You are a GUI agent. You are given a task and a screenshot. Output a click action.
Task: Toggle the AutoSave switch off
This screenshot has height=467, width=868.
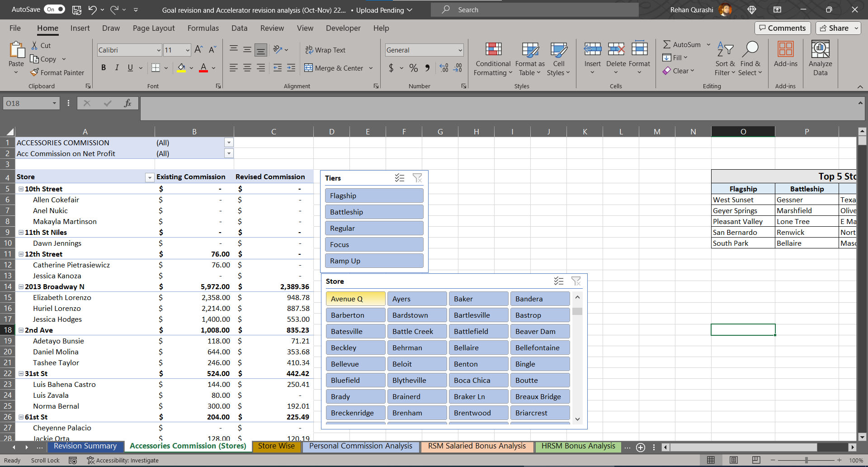tap(54, 9)
